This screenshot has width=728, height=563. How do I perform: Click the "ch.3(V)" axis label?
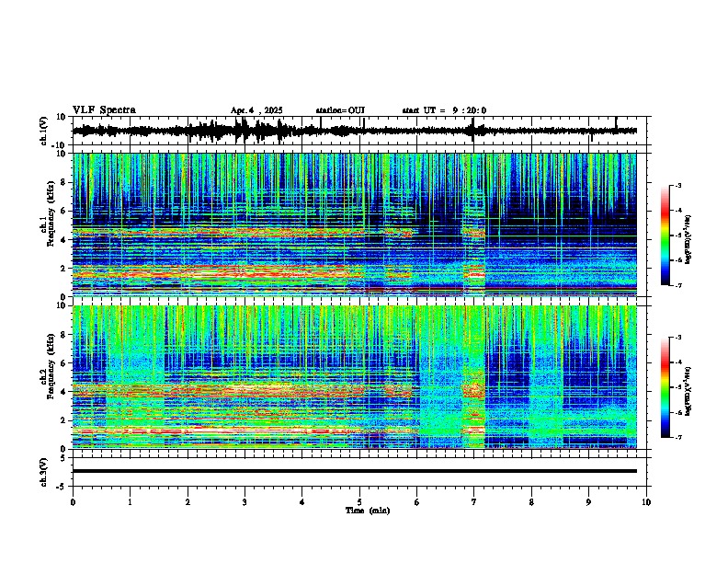coord(44,472)
